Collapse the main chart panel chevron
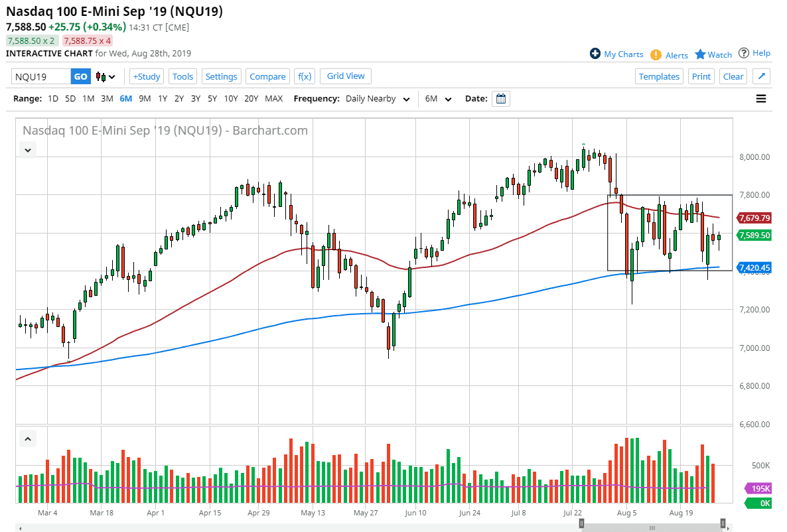The width and height of the screenshot is (787, 532). pos(27,150)
